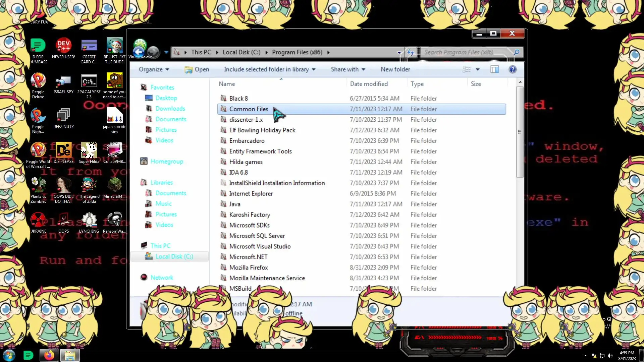This screenshot has height=362, width=644.
Task: Open the view options dropdown arrow
Action: 478,69
